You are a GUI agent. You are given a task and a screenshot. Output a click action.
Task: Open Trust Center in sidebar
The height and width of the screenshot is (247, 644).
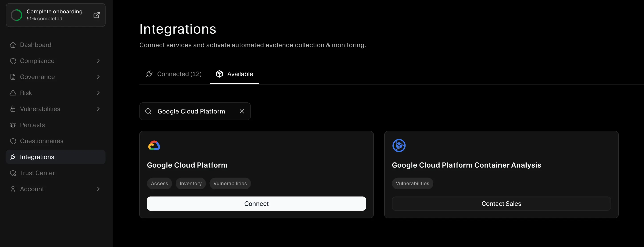tap(55, 173)
